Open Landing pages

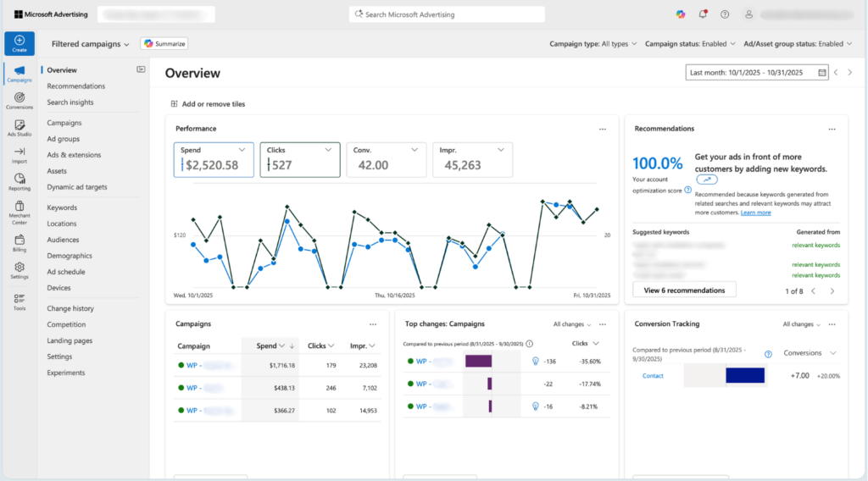pos(70,340)
